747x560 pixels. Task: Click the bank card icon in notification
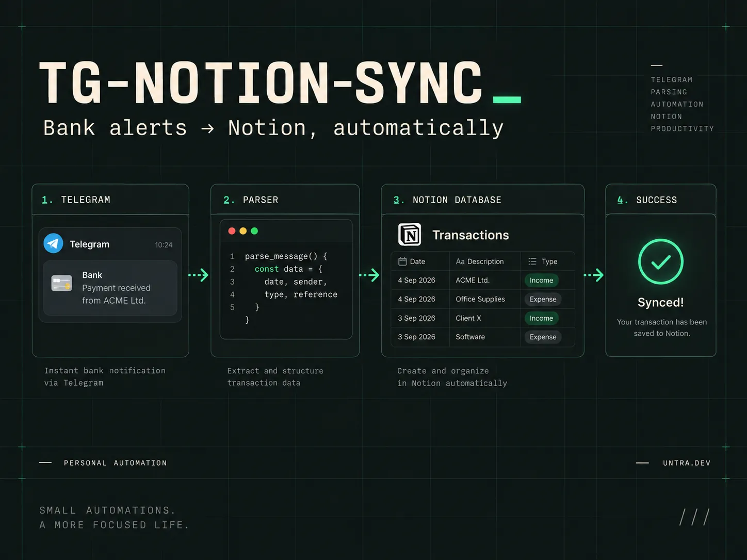(62, 283)
